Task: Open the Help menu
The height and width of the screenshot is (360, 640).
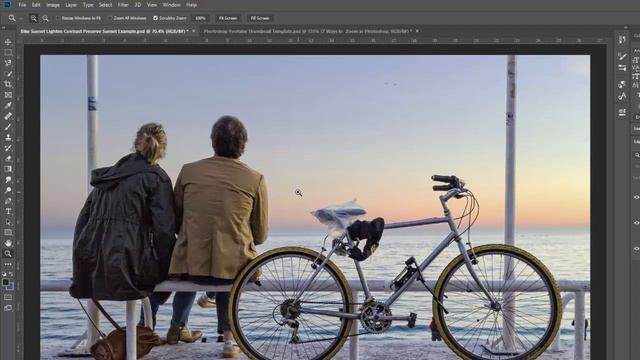Action: [x=191, y=5]
